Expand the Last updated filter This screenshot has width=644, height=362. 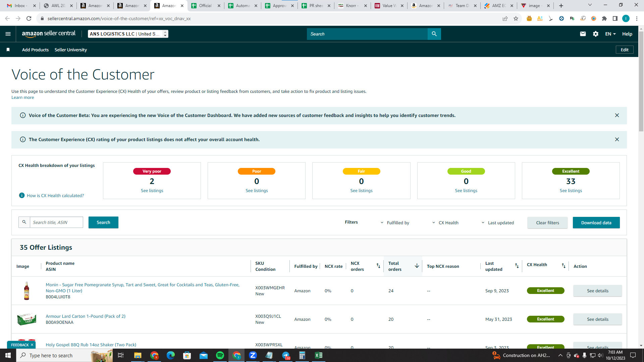498,223
